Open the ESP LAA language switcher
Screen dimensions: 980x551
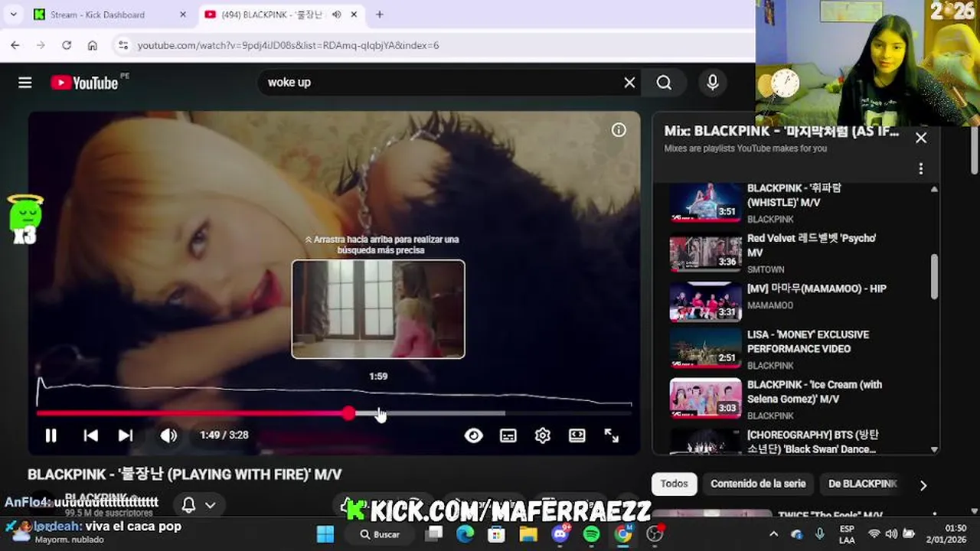[847, 534]
